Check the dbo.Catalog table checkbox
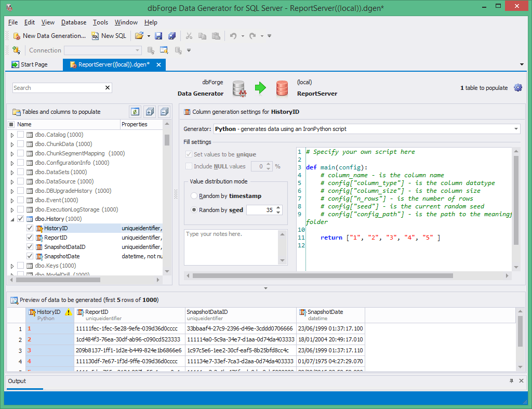 pos(21,135)
